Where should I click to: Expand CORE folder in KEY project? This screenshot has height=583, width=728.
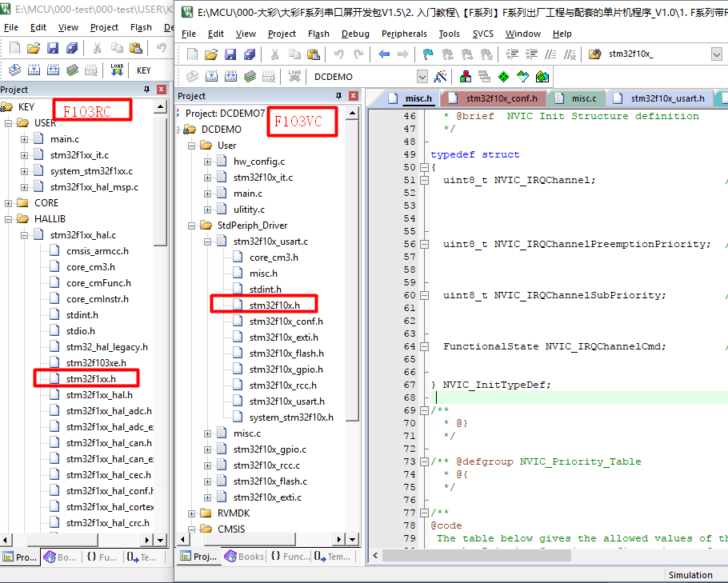pos(8,203)
